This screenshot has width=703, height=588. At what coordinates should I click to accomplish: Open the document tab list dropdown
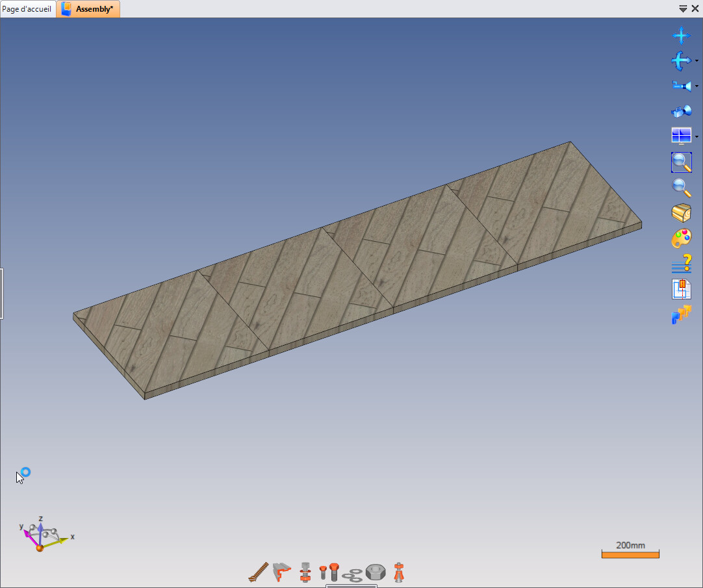pos(683,9)
